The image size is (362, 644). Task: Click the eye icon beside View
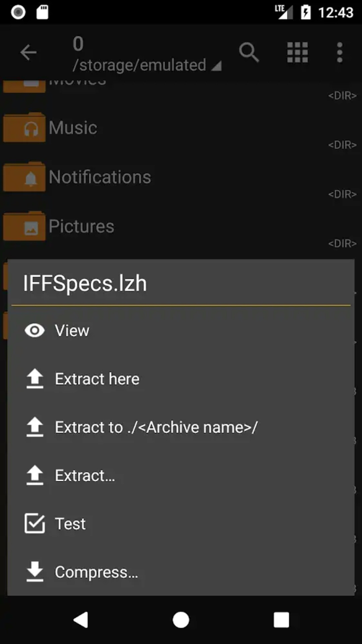[x=35, y=331]
